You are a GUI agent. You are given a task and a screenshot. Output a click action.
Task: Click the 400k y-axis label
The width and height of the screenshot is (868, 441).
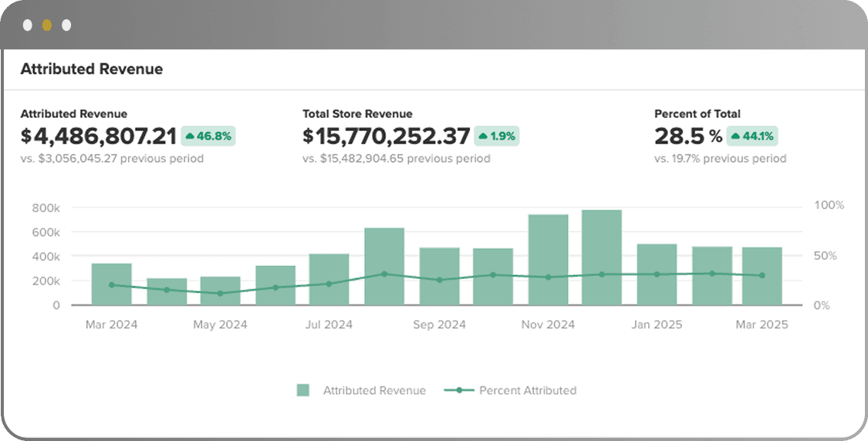pos(46,257)
